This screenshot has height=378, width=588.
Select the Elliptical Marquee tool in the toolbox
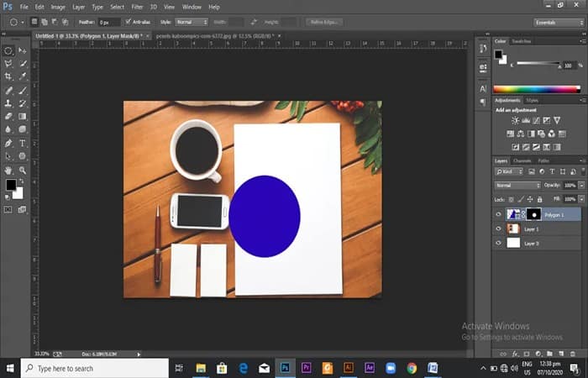(8, 50)
